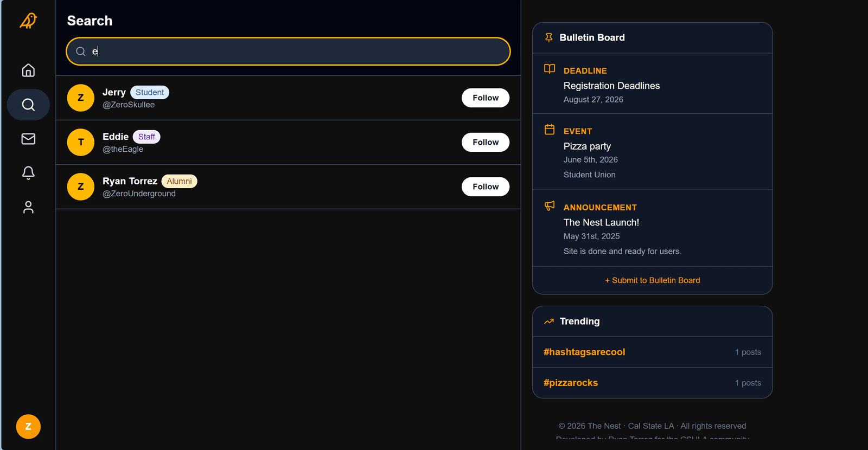Click the DEADLINE label
This screenshot has width=868, height=450.
point(585,70)
